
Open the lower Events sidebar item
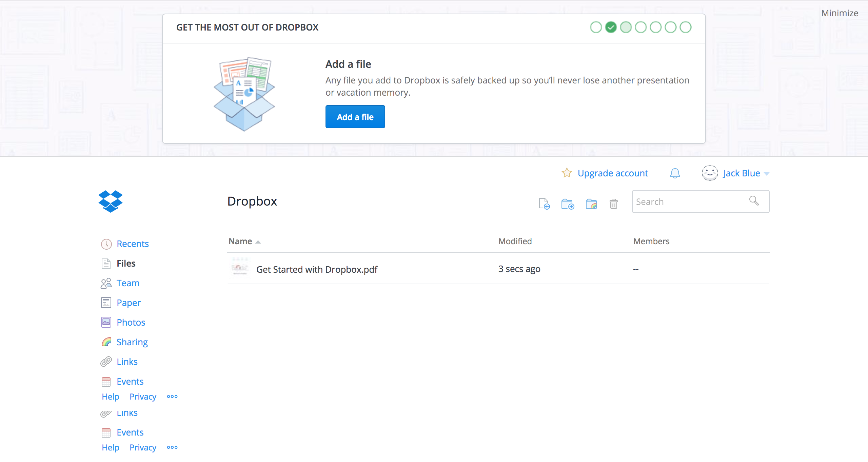[130, 432]
